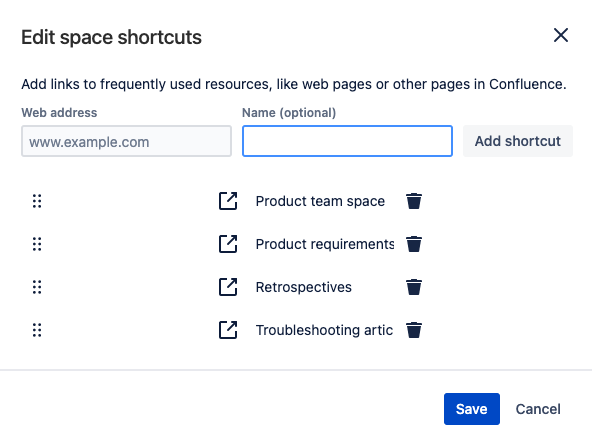Click external link icon for Troubleshooting articles
Viewport: 592px width, 437px height.
pos(228,330)
